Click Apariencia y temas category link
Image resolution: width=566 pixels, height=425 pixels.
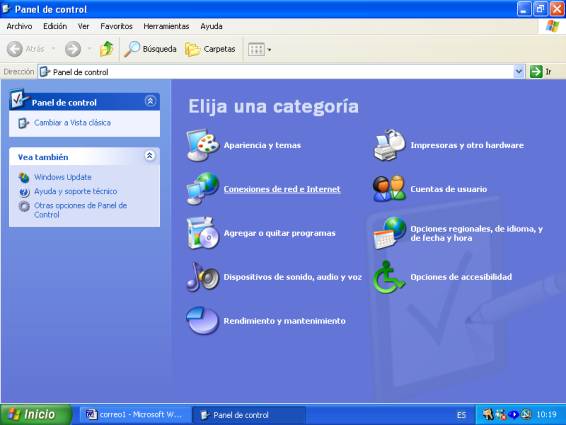pos(262,145)
